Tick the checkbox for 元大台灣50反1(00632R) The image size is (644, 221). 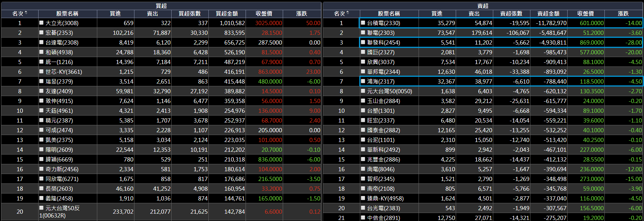[x=41, y=208]
